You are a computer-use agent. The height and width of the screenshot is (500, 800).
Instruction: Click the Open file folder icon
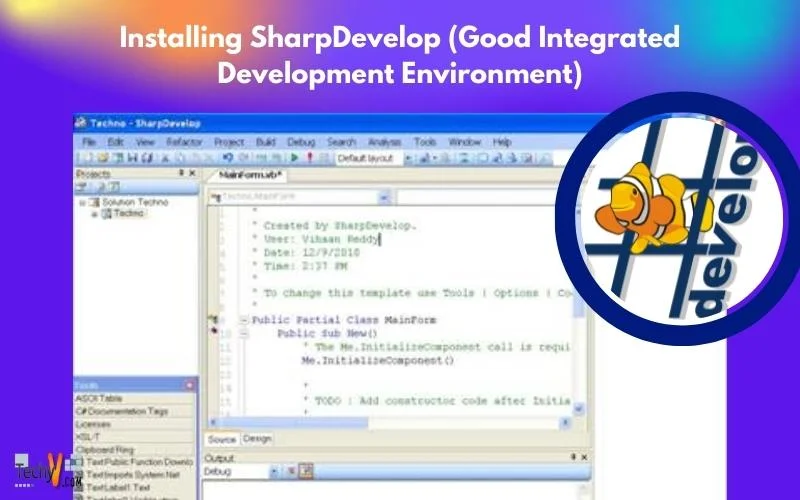[104, 158]
